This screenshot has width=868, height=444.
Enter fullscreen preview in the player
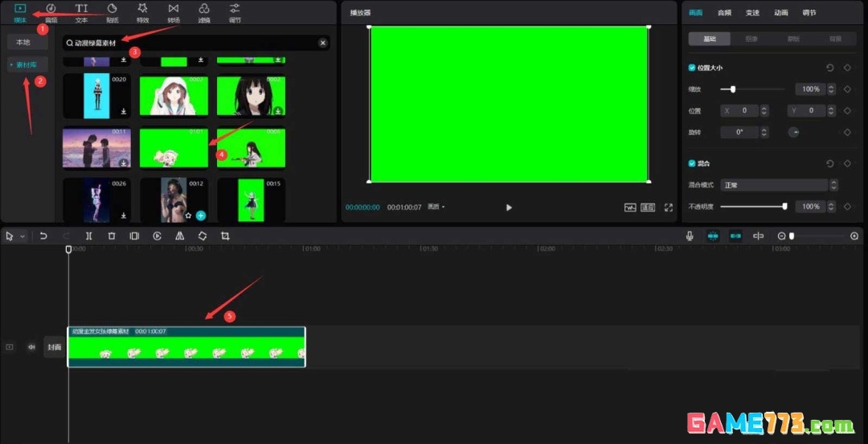click(x=668, y=208)
